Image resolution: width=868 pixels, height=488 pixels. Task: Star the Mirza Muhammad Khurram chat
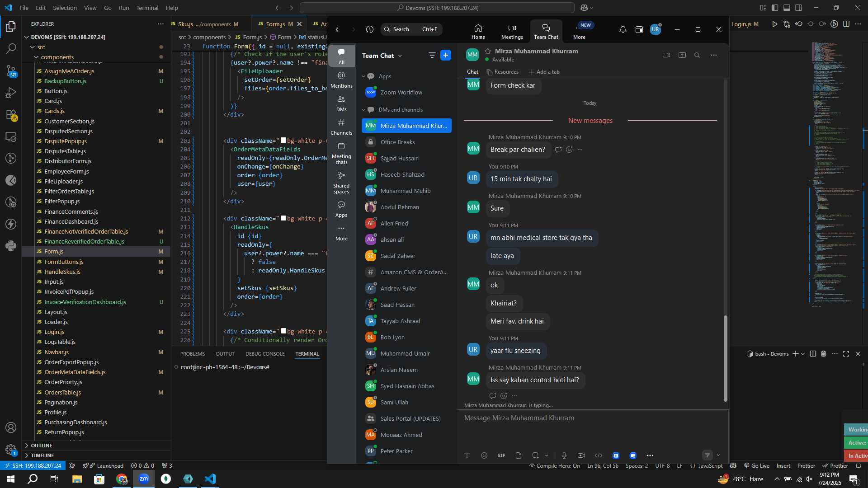[x=488, y=51]
